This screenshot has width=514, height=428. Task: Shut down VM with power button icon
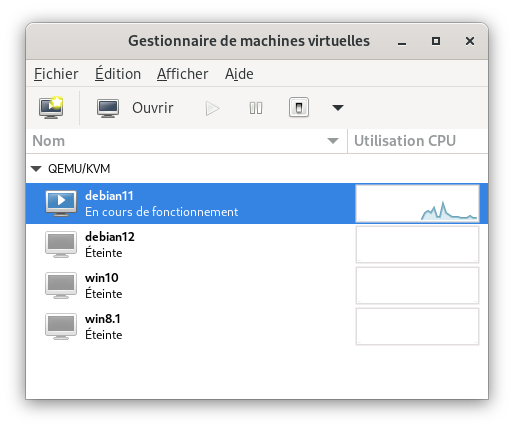[x=299, y=107]
